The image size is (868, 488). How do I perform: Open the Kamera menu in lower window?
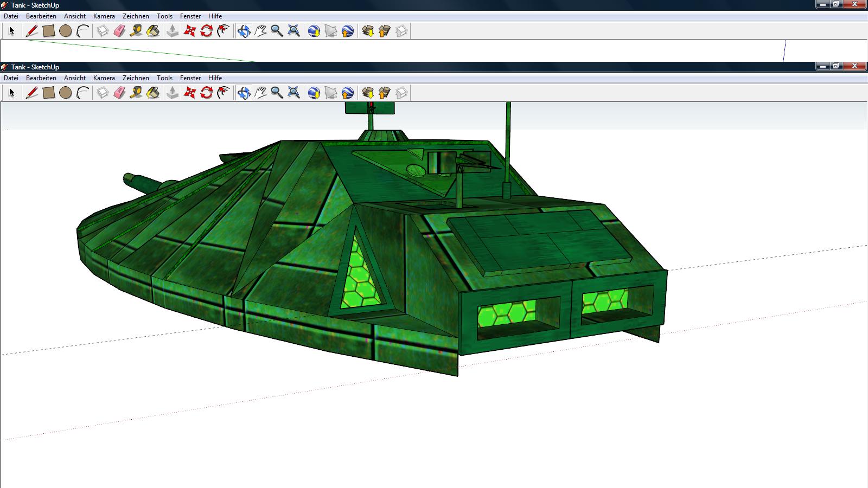click(x=104, y=78)
